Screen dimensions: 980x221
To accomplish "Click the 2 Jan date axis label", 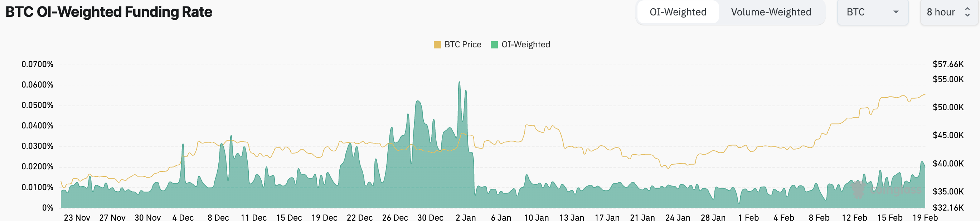I will pyautogui.click(x=466, y=217).
